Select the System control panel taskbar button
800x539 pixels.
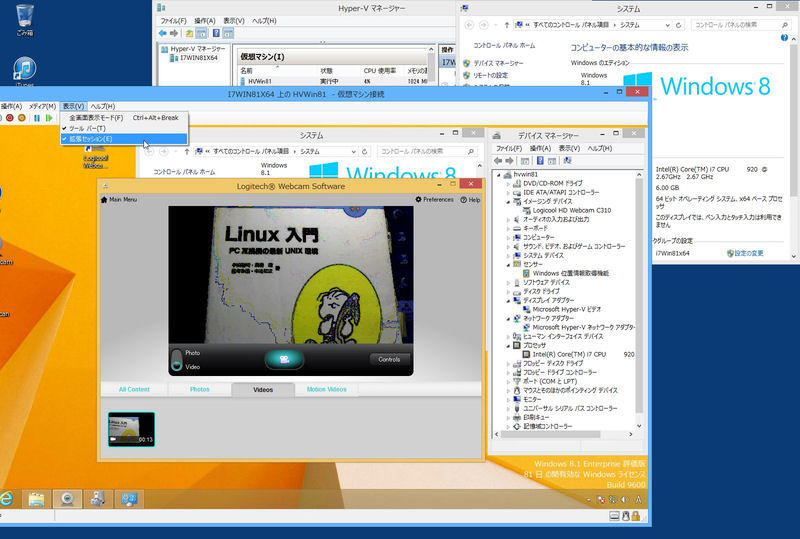pyautogui.click(x=129, y=499)
